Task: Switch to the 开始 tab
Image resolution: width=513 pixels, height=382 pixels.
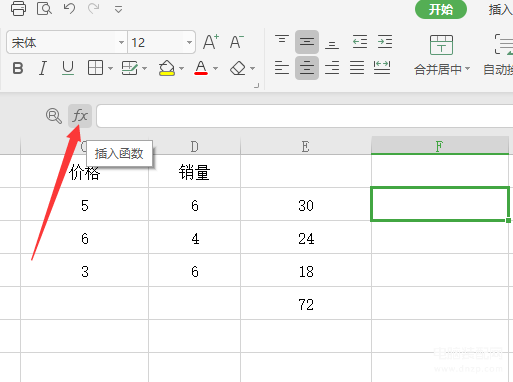Action: pos(441,9)
